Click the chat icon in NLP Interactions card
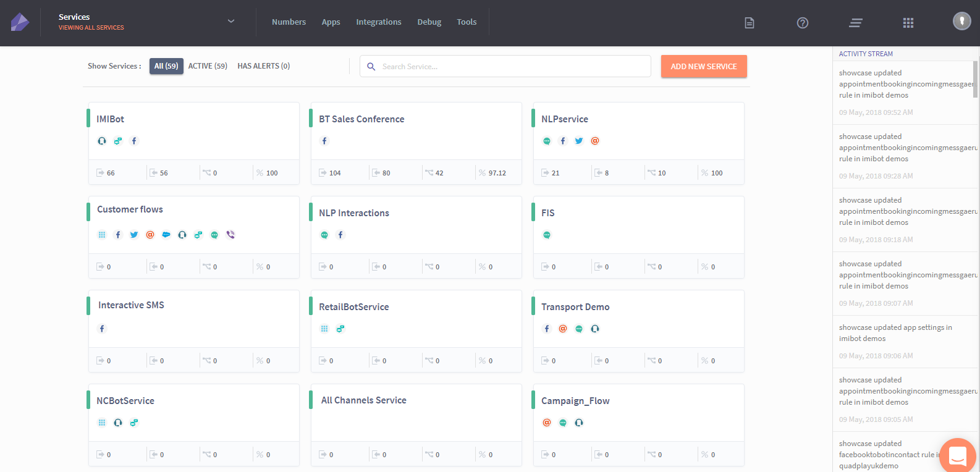 324,235
